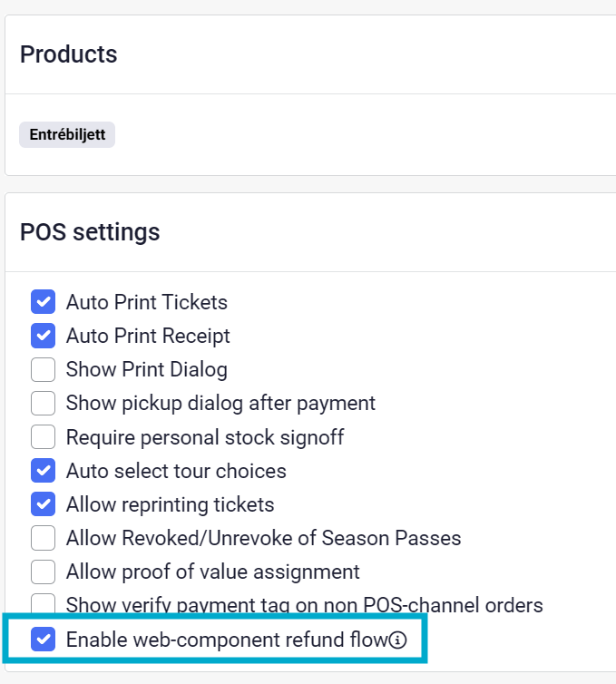Click the Products section heading
Screen dimensions: 616x684
(69, 54)
